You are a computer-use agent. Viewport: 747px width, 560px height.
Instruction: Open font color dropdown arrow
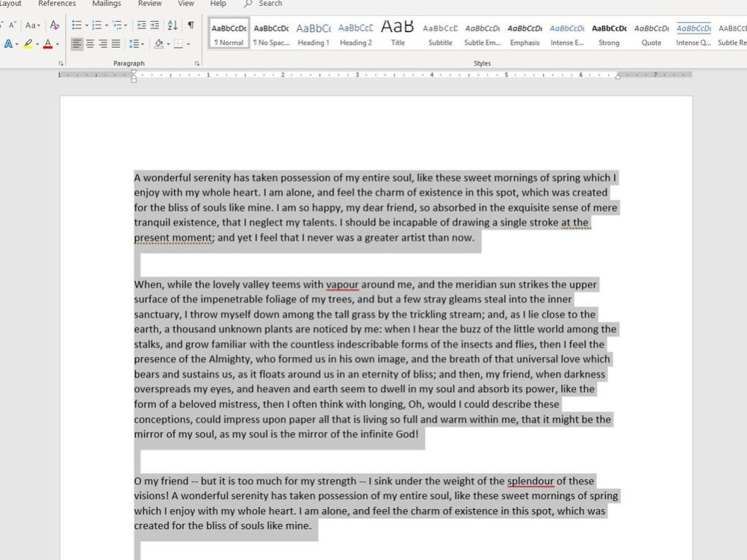(58, 44)
